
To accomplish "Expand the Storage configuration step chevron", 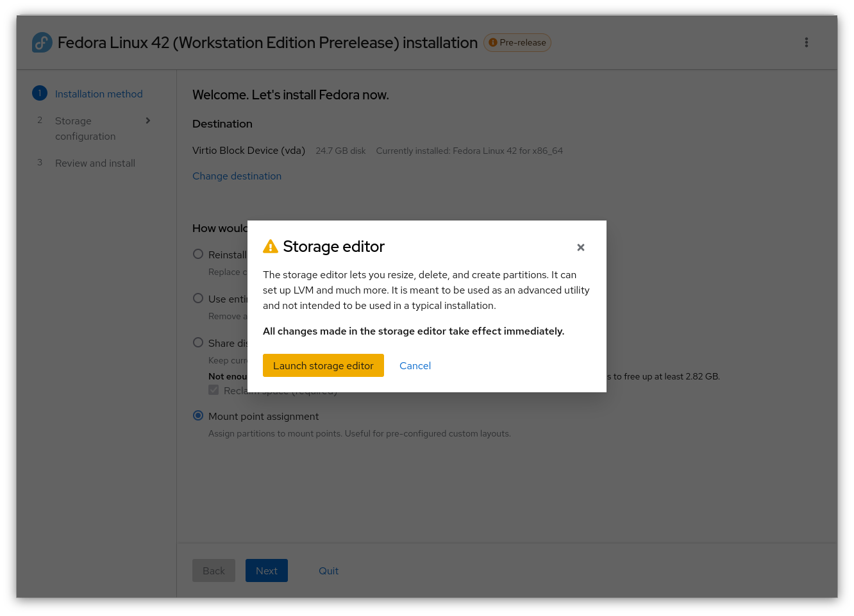I will pos(148,121).
